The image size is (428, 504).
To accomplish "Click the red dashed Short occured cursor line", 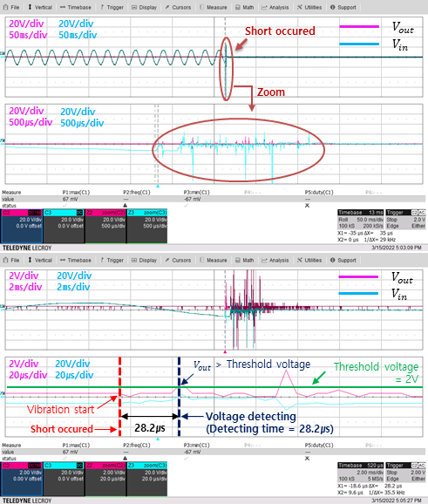I will coord(119,397).
